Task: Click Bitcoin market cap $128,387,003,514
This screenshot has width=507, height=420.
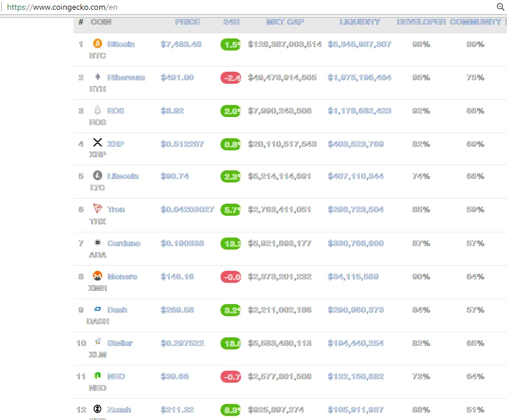Action: pos(285,44)
